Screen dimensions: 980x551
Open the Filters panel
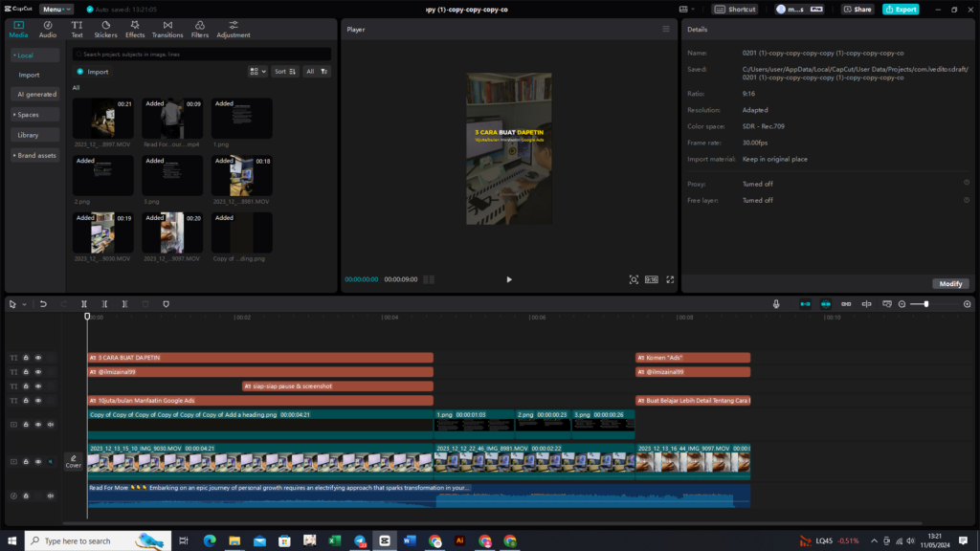tap(200, 29)
